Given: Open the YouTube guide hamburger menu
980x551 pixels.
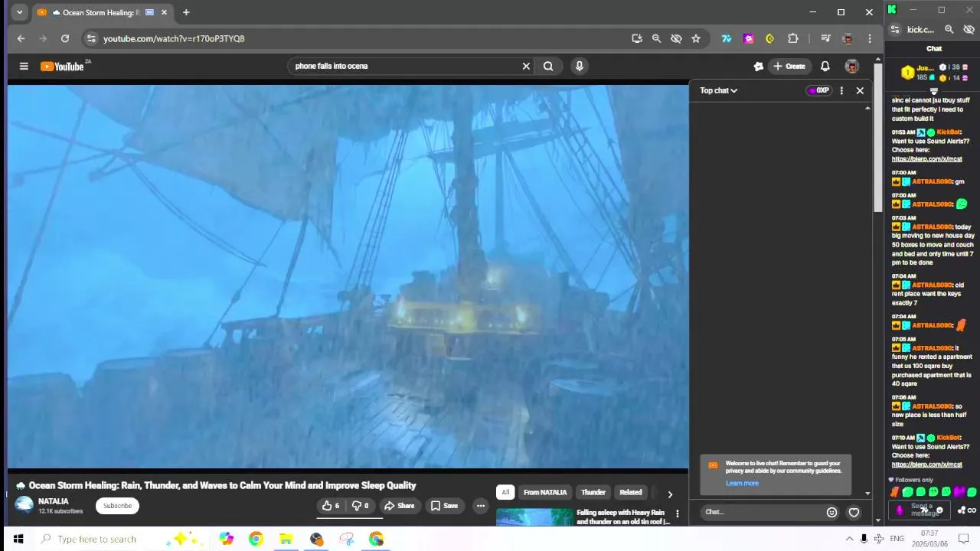Looking at the screenshot, I should pos(24,67).
